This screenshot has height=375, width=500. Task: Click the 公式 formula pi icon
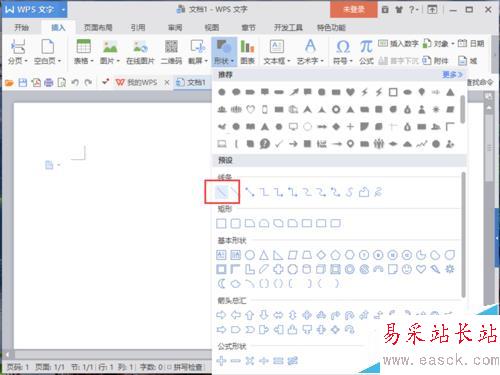pos(366,52)
